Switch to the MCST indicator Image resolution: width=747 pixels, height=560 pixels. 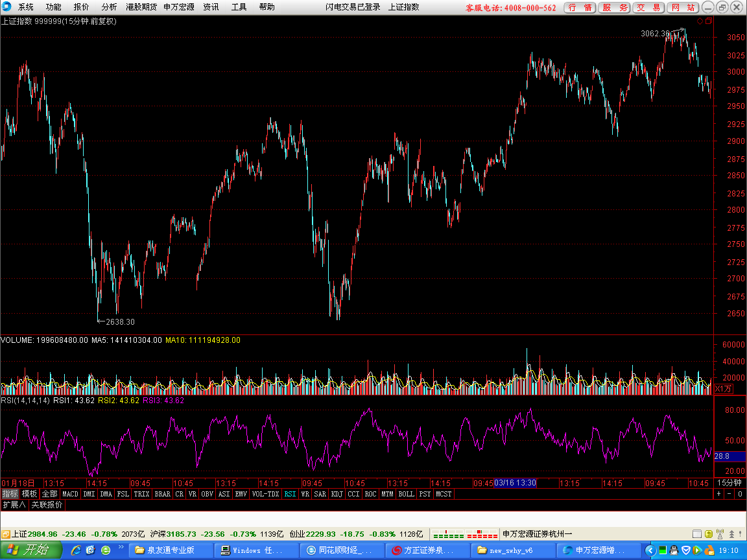444,494
